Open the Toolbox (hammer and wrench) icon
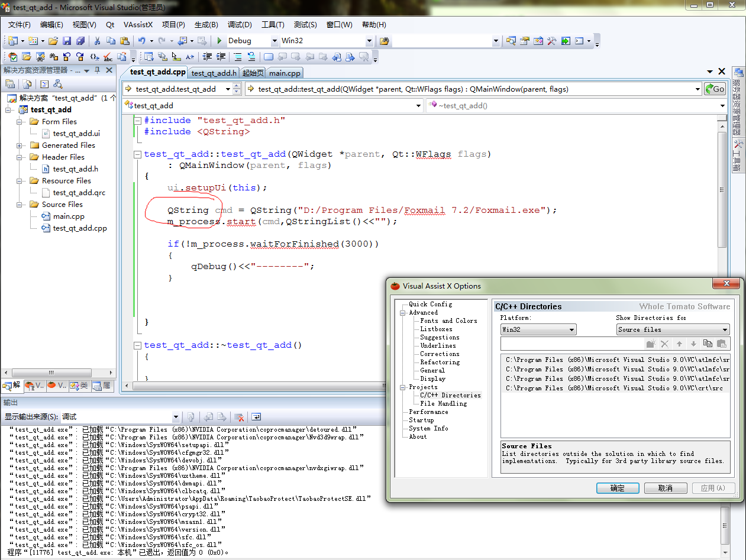This screenshot has height=560, width=746. pos(552,41)
